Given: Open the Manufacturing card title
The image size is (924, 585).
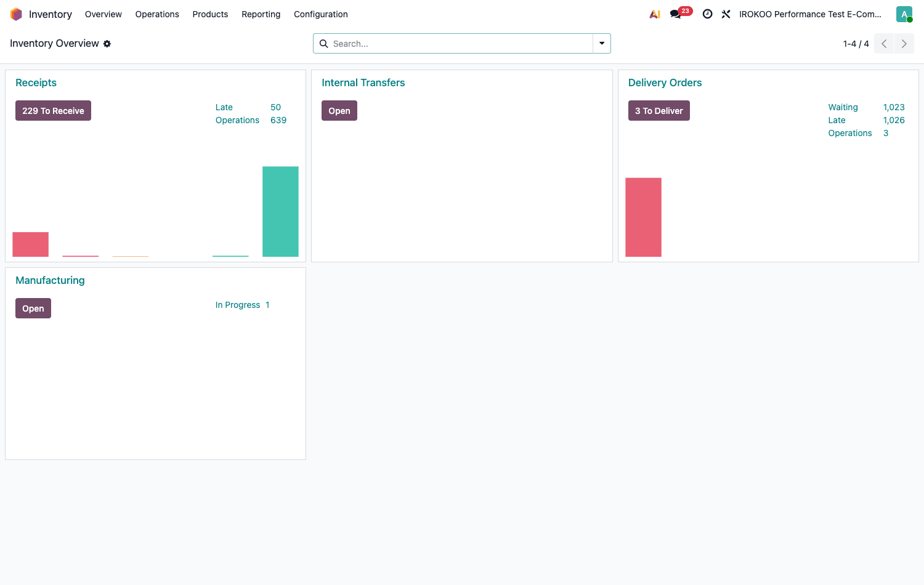Looking at the screenshot, I should point(50,280).
